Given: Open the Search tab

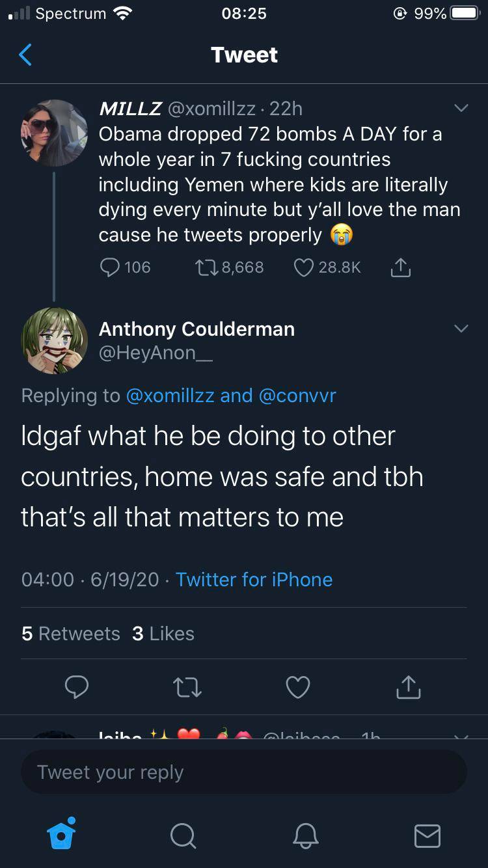Looking at the screenshot, I should tap(183, 835).
